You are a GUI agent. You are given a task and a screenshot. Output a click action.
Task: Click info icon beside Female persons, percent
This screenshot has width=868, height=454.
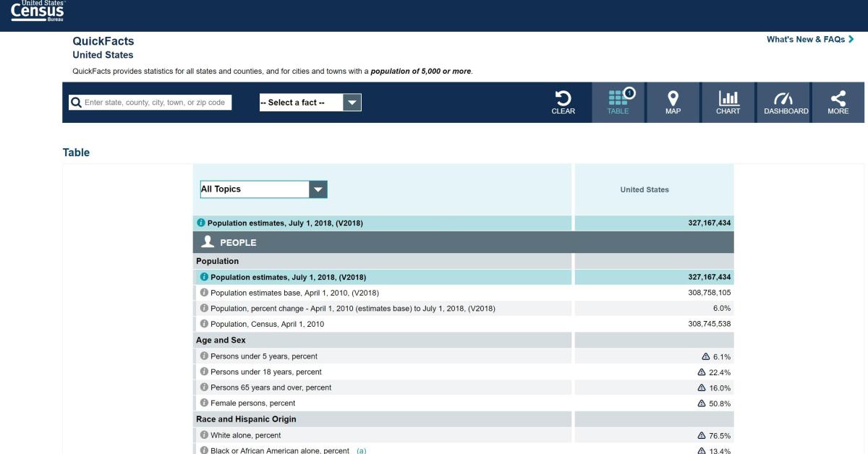pos(204,403)
